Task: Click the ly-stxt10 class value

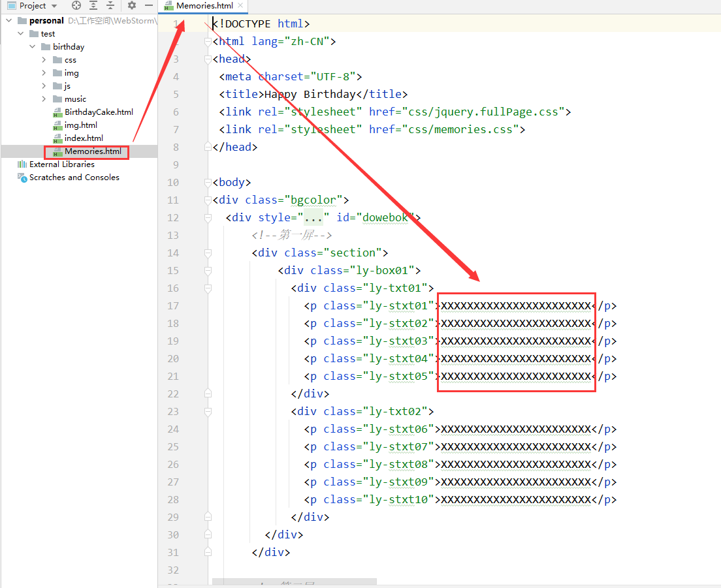Action: tap(398, 500)
